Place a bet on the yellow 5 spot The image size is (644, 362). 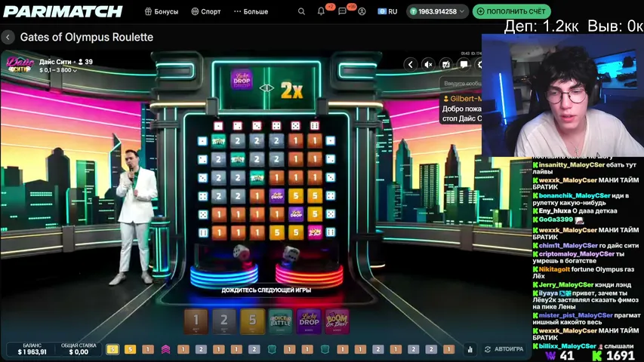click(x=252, y=321)
